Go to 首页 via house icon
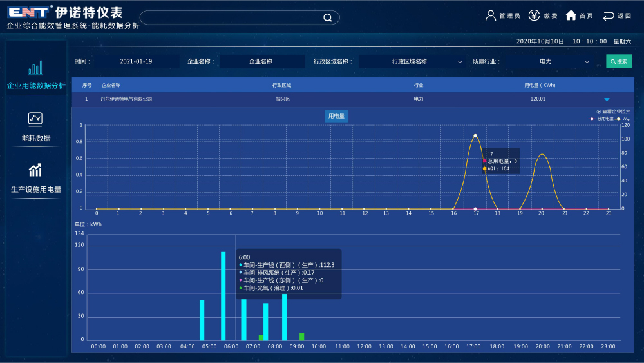Image resolution: width=644 pixels, height=363 pixels. (x=571, y=15)
